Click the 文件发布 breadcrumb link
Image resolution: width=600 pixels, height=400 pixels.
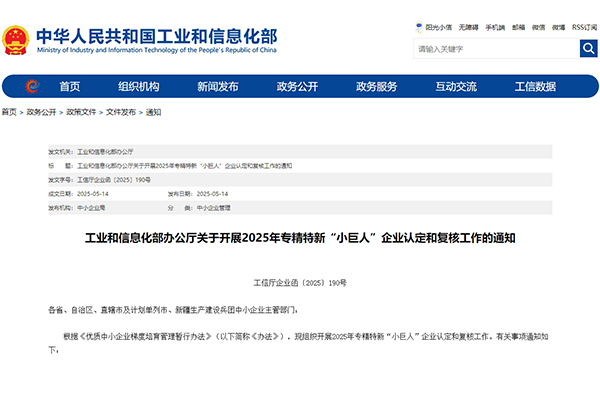[x=121, y=112]
